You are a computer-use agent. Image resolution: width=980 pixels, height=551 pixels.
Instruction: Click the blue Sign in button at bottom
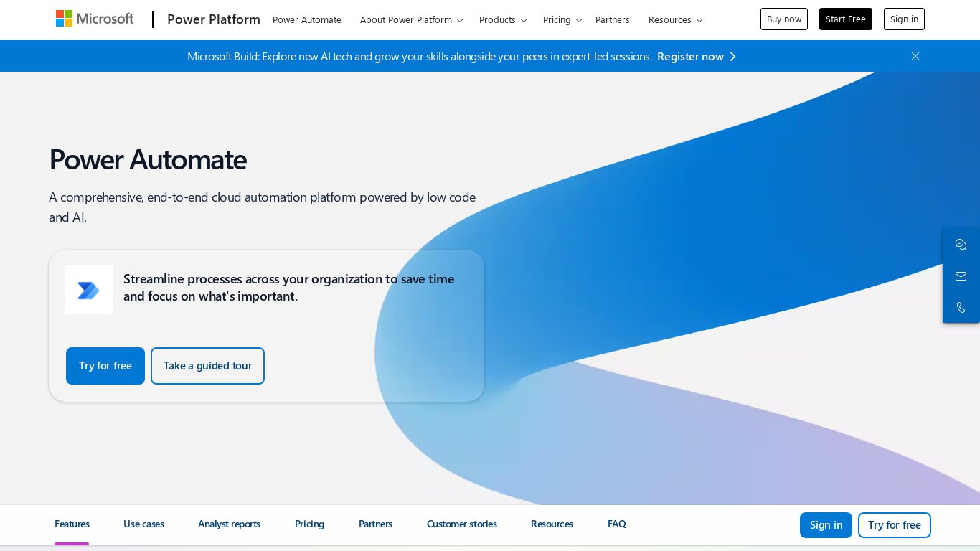[826, 525]
